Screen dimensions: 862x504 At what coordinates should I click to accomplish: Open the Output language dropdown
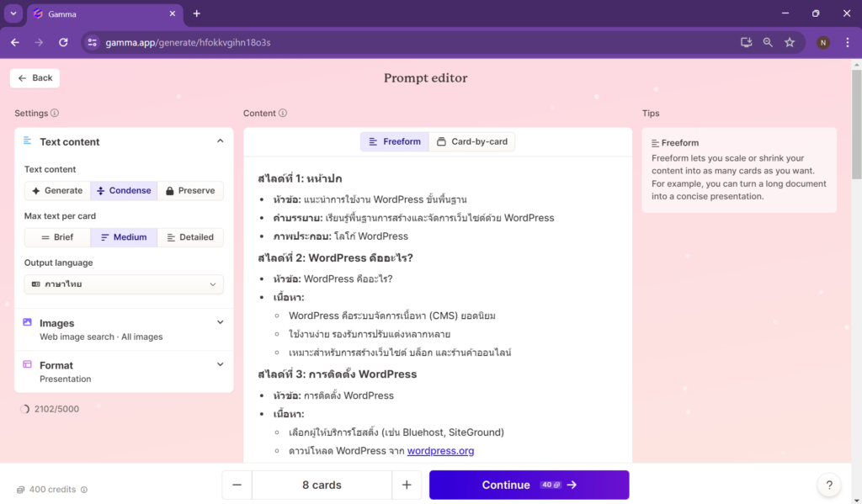click(x=124, y=284)
